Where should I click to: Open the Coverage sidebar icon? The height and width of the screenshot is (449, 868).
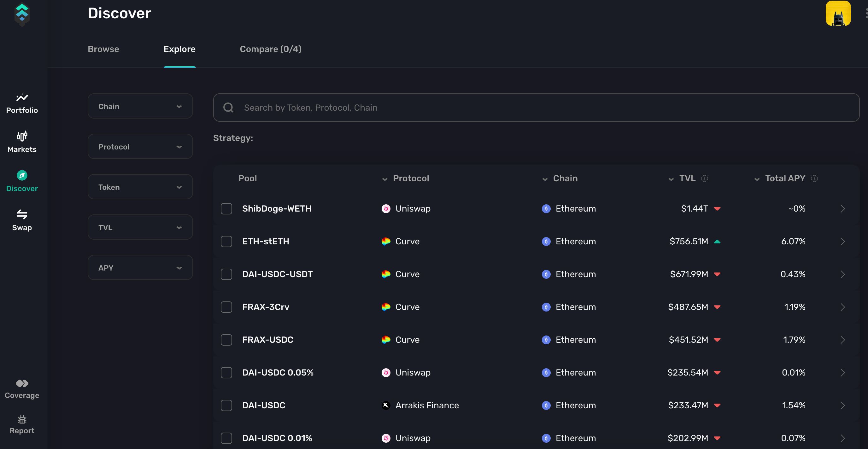[22, 384]
